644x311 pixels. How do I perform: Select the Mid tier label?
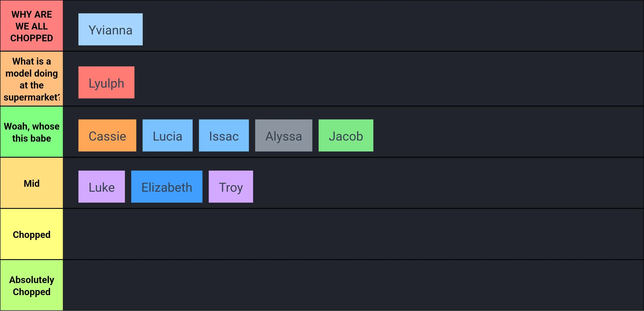(32, 183)
